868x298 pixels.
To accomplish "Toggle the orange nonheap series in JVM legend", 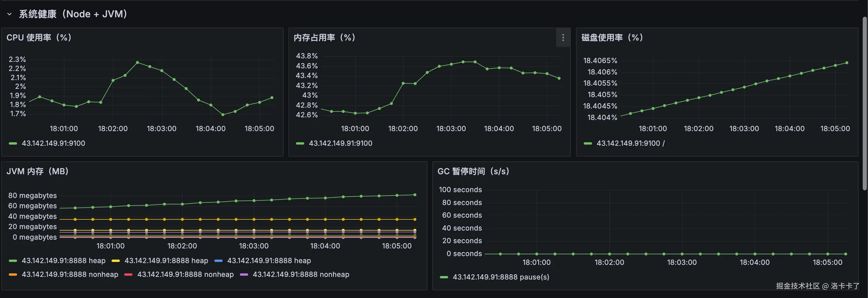I will [x=70, y=275].
